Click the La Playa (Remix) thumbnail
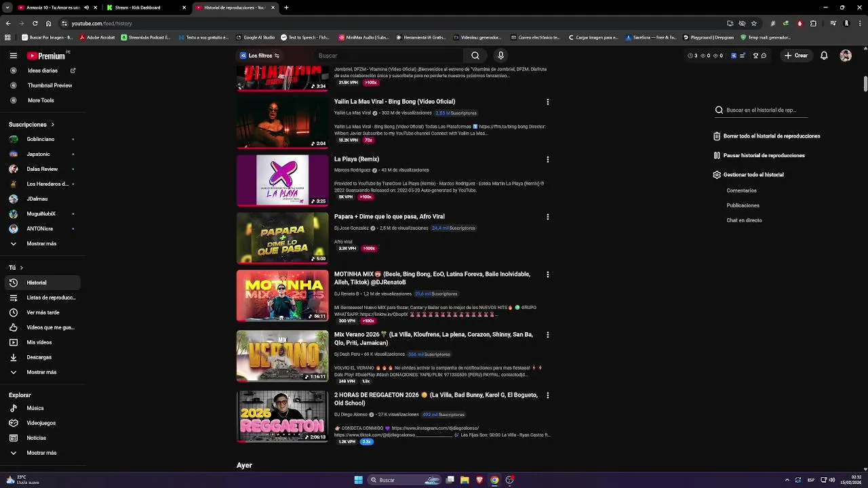868x488 pixels. point(282,180)
